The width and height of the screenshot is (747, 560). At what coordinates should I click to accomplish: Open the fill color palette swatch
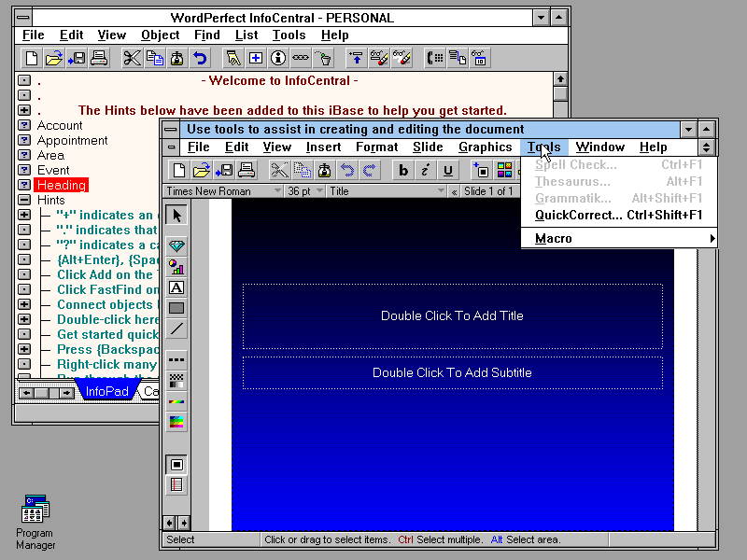pos(176,422)
